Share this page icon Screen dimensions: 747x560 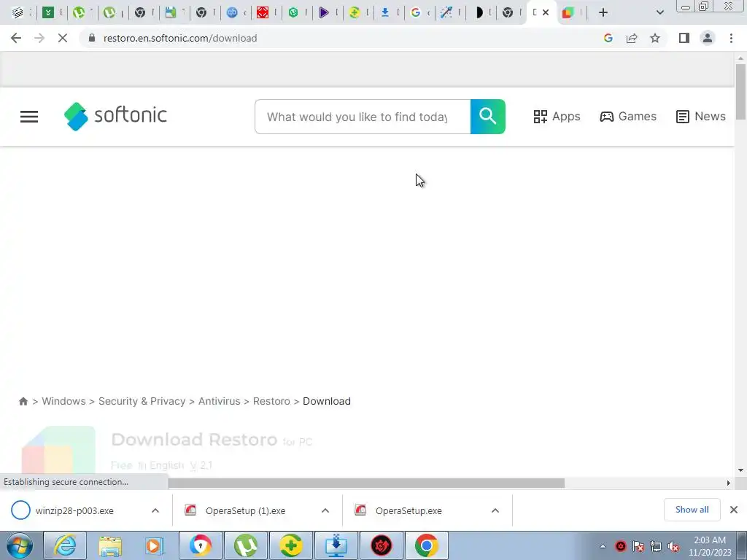[x=632, y=38]
